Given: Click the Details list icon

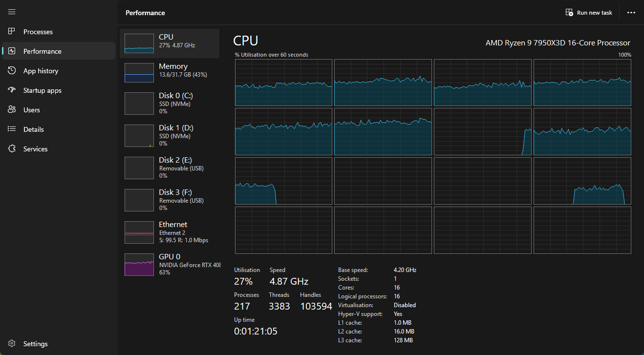Looking at the screenshot, I should [x=12, y=129].
